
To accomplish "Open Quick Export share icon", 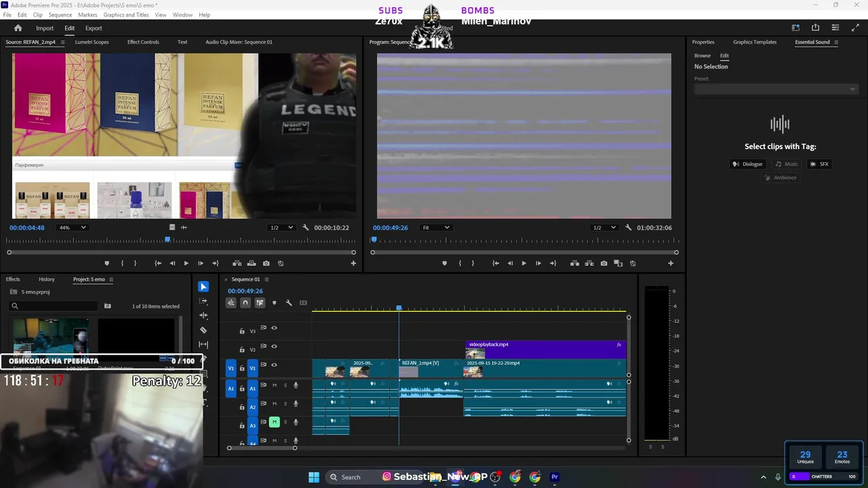I will click(x=815, y=28).
